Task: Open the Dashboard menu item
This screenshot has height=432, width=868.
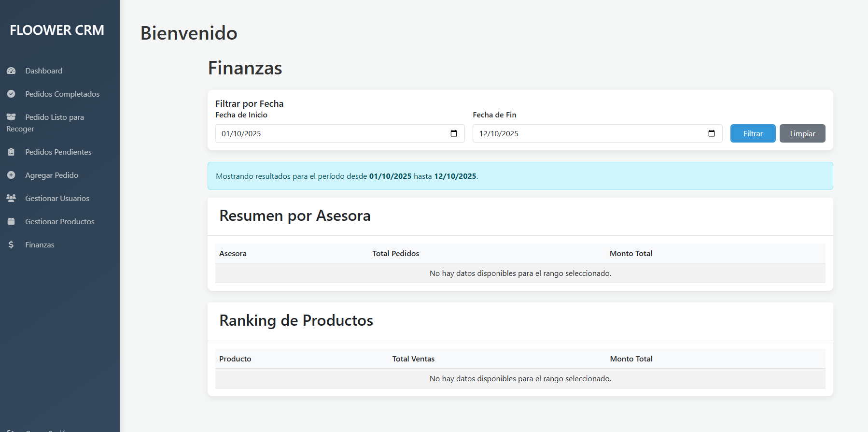Action: [x=43, y=71]
